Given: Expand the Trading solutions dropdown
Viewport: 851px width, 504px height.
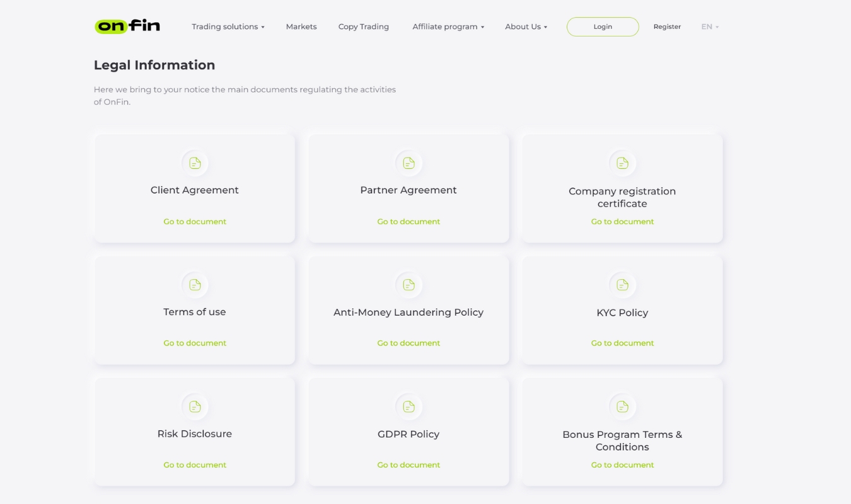Looking at the screenshot, I should (228, 26).
